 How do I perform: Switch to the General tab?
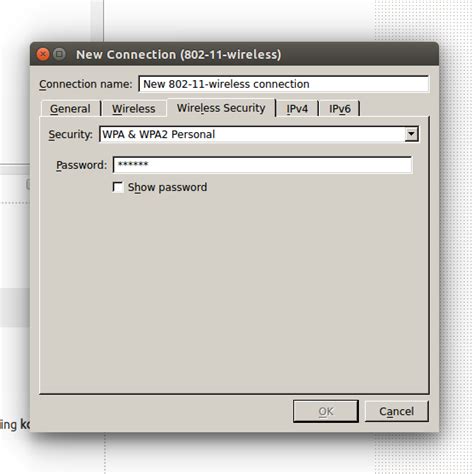point(70,109)
